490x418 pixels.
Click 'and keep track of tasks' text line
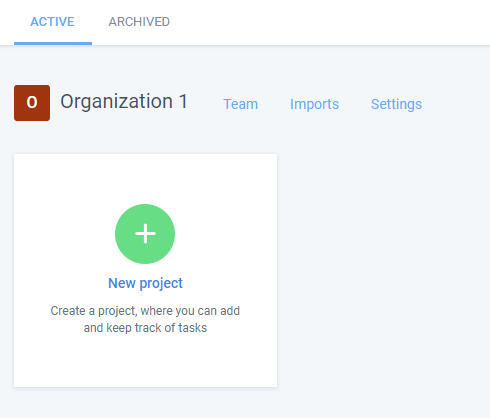pyautogui.click(x=145, y=328)
